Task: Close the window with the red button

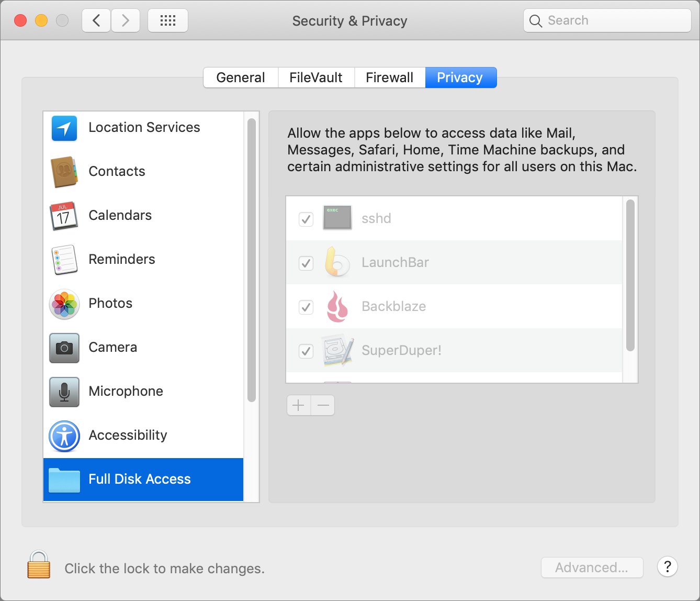Action: pos(20,21)
